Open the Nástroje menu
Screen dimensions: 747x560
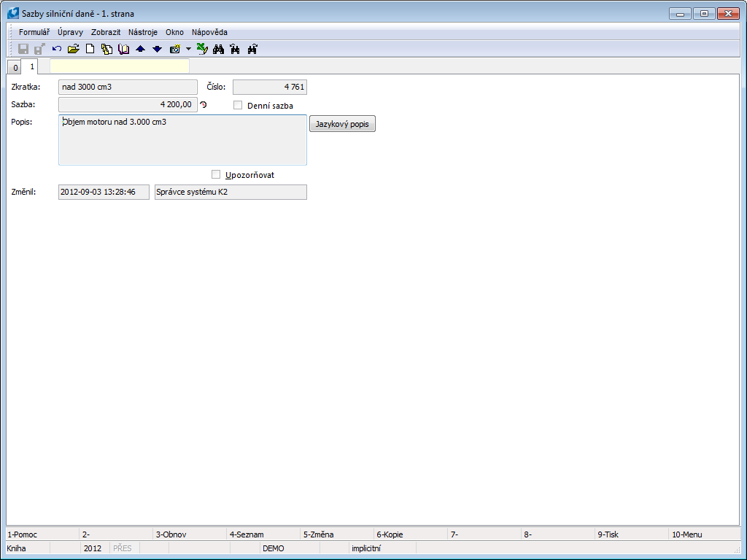(143, 32)
